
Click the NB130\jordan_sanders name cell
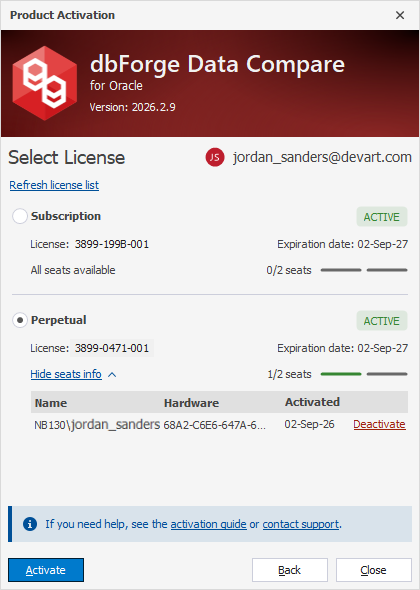click(97, 424)
